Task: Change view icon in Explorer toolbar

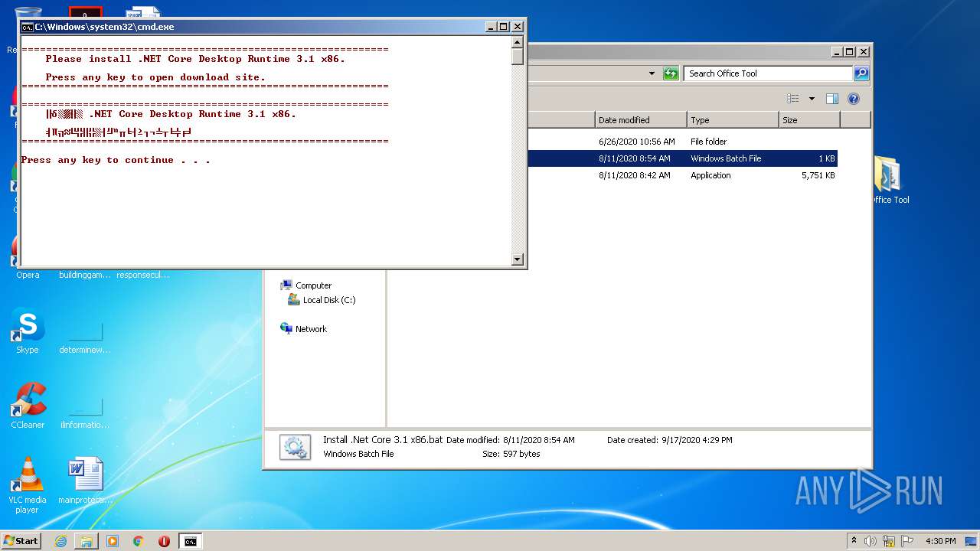Action: point(793,99)
